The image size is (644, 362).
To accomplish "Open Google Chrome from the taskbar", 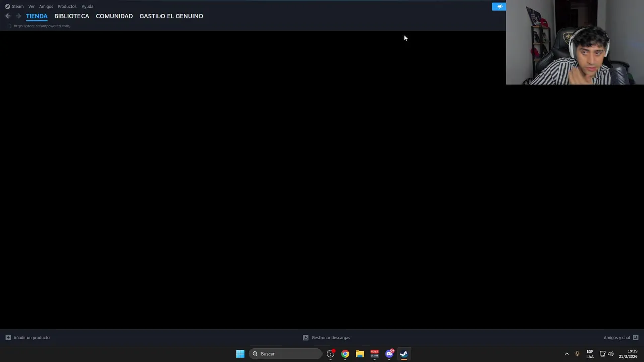I will (345, 354).
